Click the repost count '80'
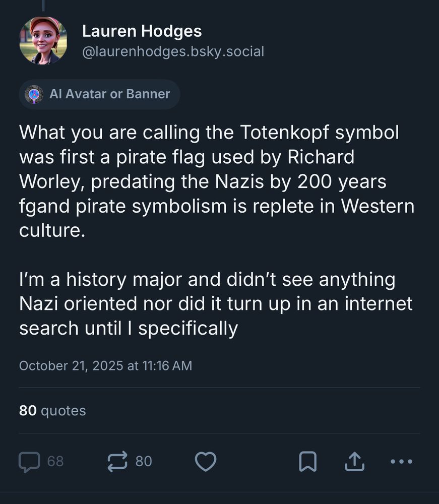The image size is (439, 504). pos(144,461)
